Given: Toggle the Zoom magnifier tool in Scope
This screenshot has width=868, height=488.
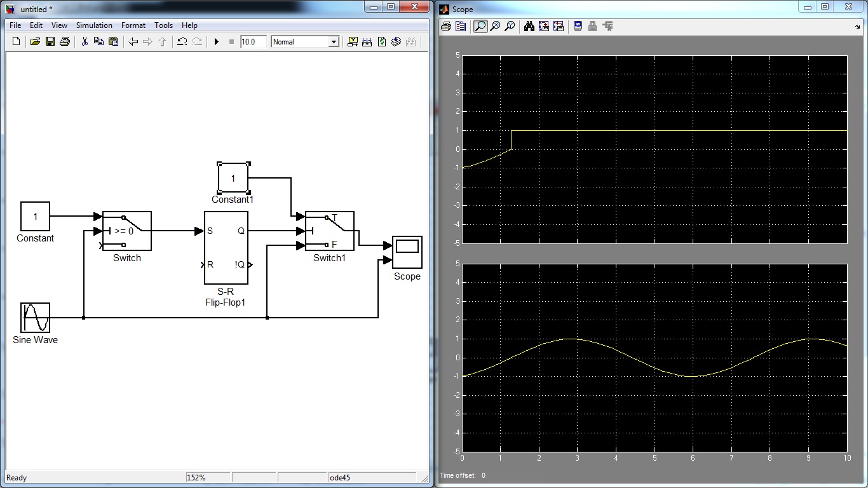Looking at the screenshot, I should pos(480,26).
